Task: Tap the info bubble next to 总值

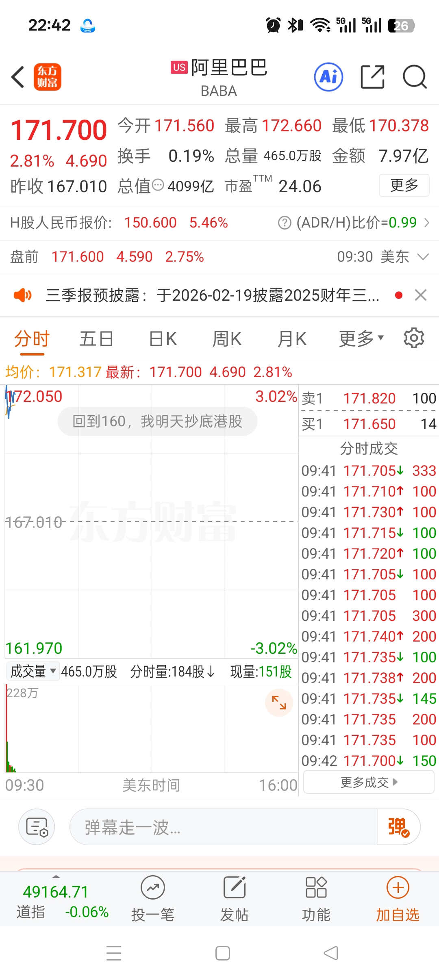Action: point(158,185)
